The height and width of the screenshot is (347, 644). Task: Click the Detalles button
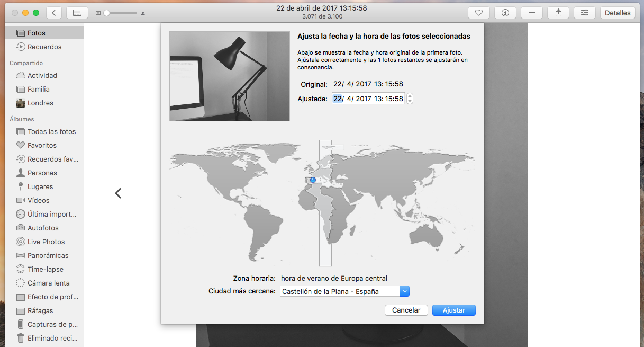click(618, 13)
